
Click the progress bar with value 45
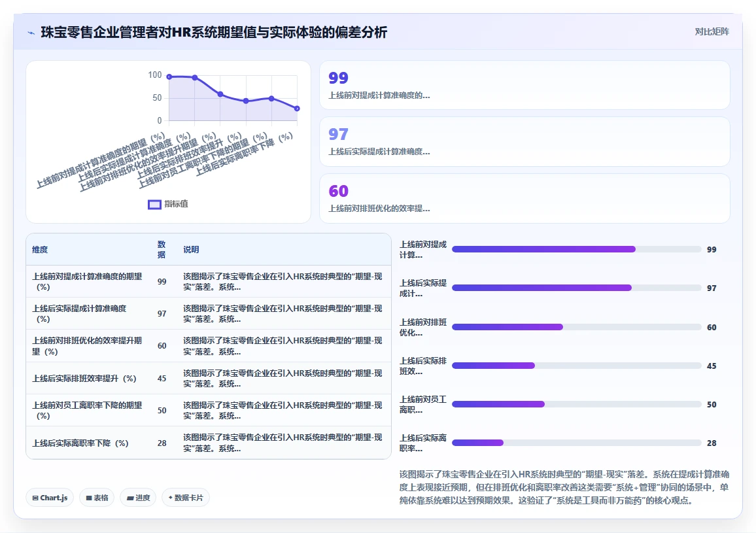click(x=577, y=366)
